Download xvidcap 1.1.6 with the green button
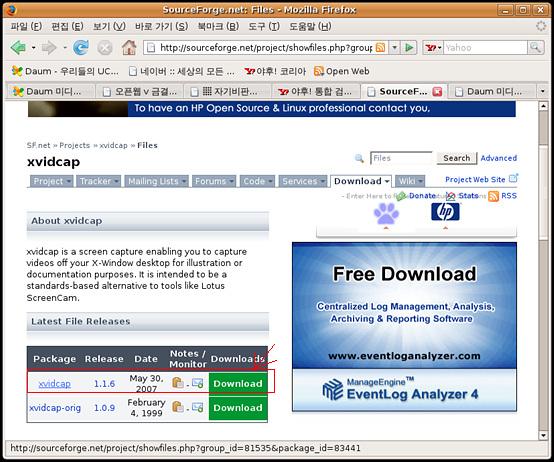554x462 pixels. pos(238,383)
